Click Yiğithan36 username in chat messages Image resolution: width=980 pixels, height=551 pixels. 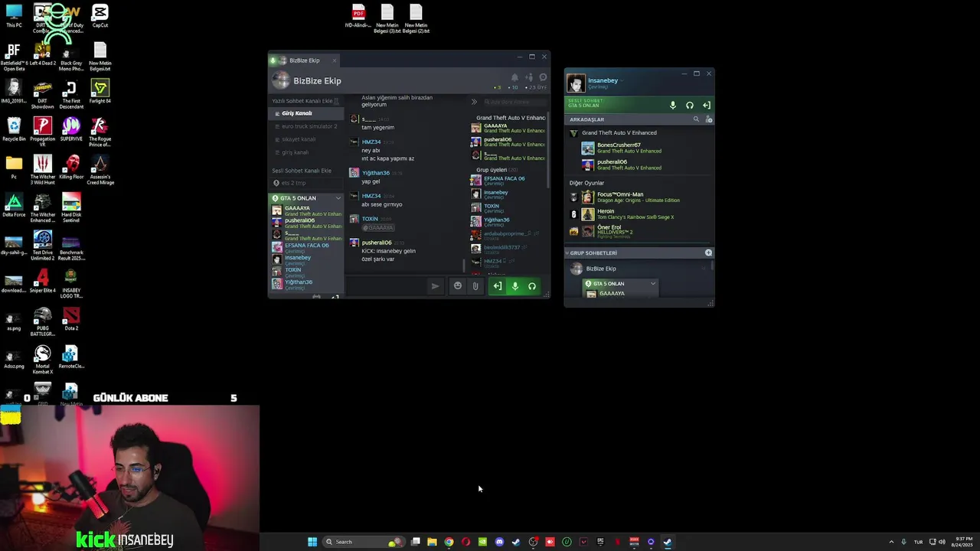pos(375,173)
